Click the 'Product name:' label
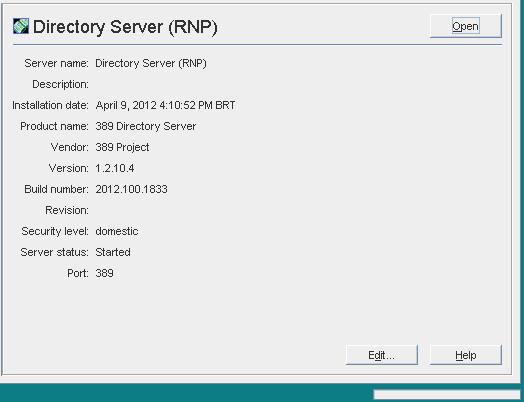 [54, 126]
